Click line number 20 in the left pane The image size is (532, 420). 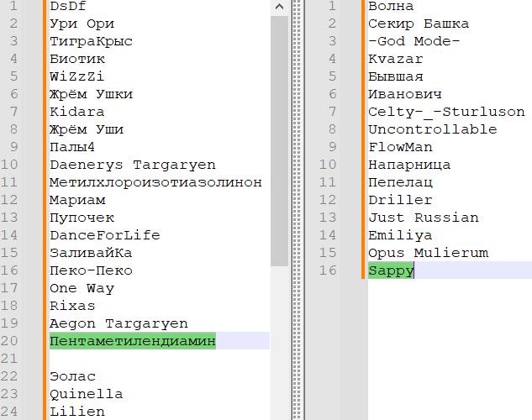point(10,341)
